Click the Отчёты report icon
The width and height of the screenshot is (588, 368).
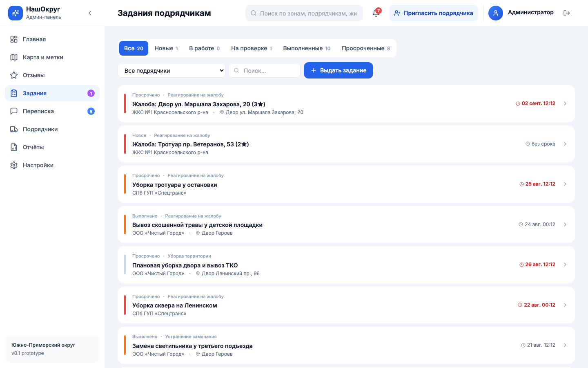point(14,147)
